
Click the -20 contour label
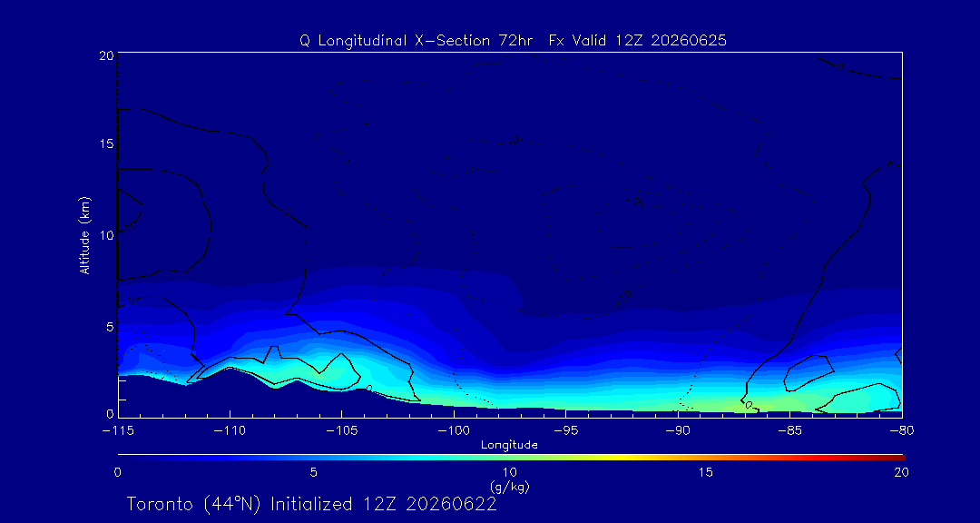[638, 202]
